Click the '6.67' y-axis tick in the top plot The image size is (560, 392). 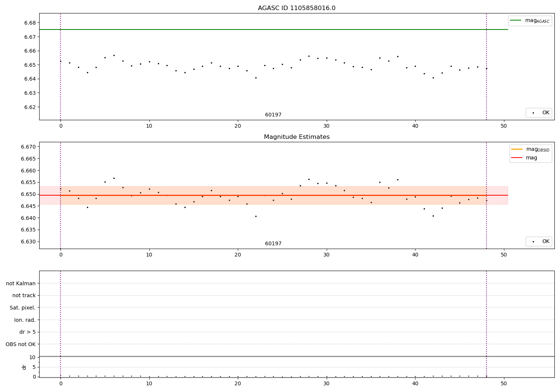pyautogui.click(x=30, y=37)
